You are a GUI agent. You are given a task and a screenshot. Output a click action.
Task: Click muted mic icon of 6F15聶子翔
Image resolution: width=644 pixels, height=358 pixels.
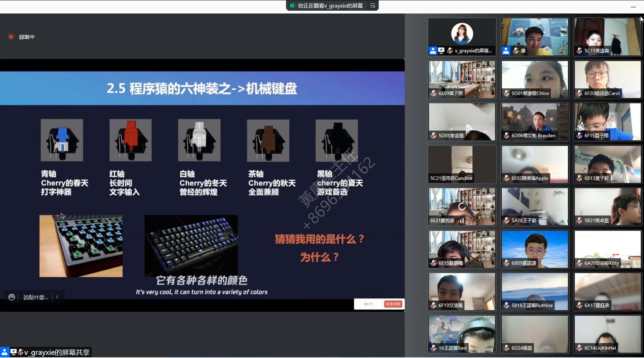click(579, 136)
